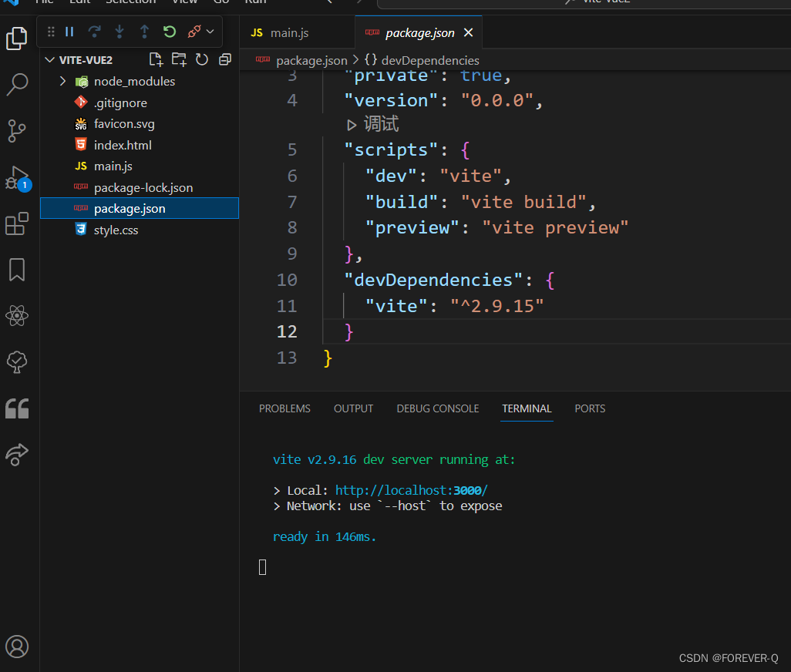Collapse the VITE-VUE2 workspace section

[x=49, y=59]
